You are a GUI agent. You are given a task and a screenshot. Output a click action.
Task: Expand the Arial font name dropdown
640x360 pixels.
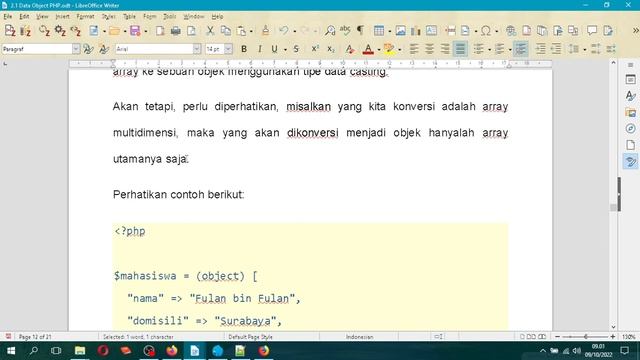pyautogui.click(x=197, y=49)
